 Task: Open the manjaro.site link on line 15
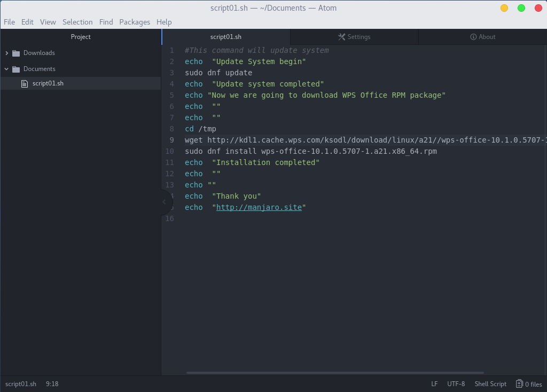pyautogui.click(x=260, y=207)
